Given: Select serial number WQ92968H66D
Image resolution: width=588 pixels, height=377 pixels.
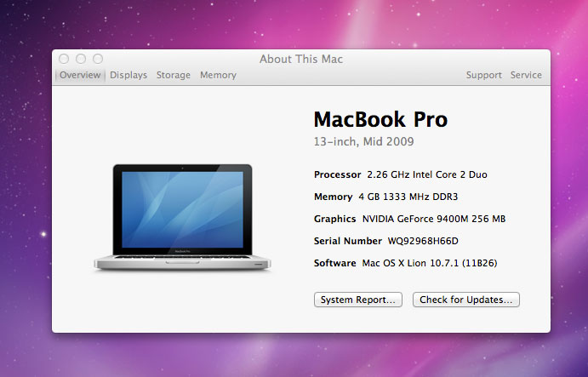Looking at the screenshot, I should (423, 241).
